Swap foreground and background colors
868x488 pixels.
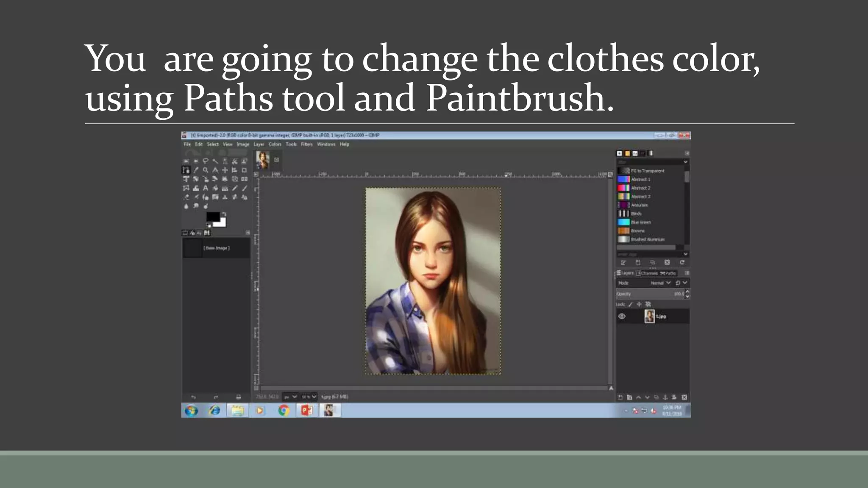point(224,214)
